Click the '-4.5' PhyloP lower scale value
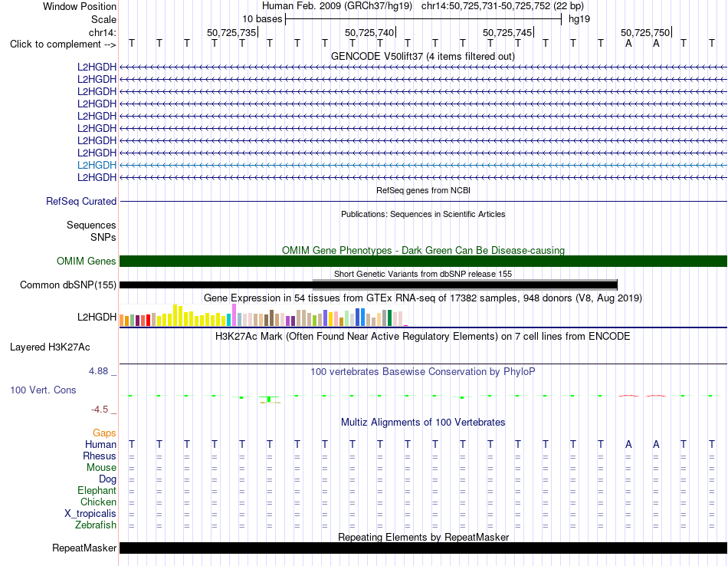This screenshot has height=566, width=728. point(100,410)
